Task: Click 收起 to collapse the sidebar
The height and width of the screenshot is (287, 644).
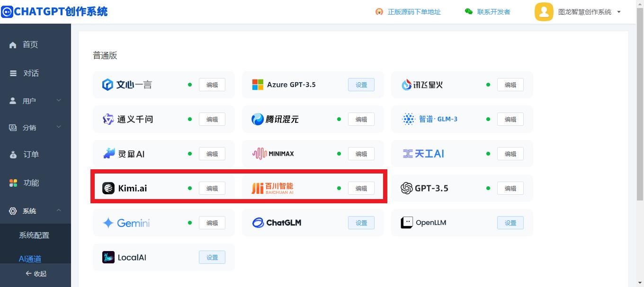Action: coord(36,274)
